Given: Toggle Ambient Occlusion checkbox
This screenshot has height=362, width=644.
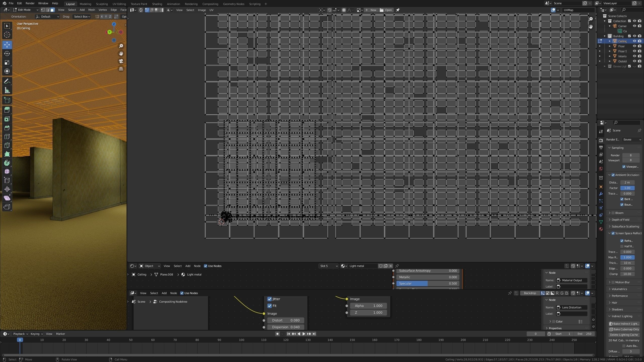Looking at the screenshot, I should coord(613,175).
